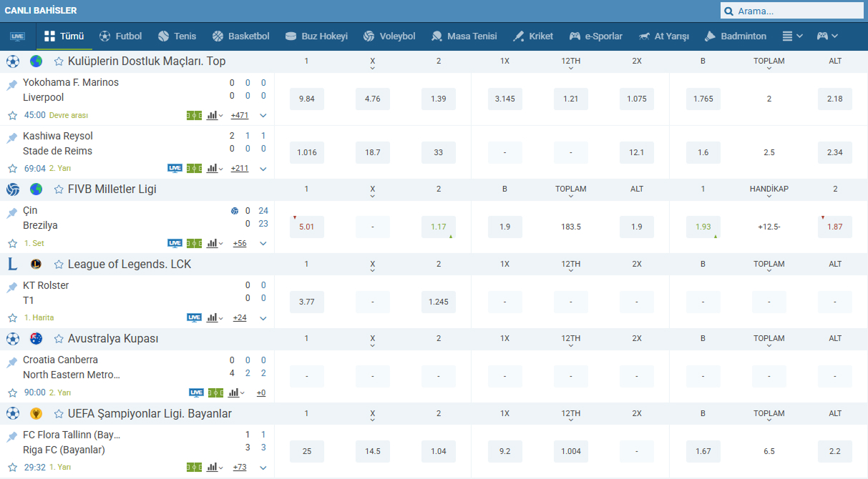Bet on Brezilya win at 1.17
Screen dimensions: 868x479
click(439, 227)
